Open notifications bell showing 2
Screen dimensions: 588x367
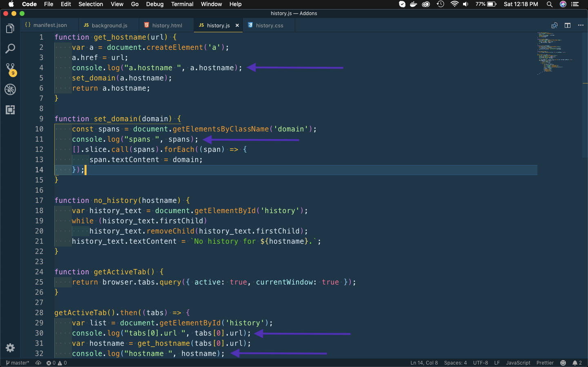(577, 363)
